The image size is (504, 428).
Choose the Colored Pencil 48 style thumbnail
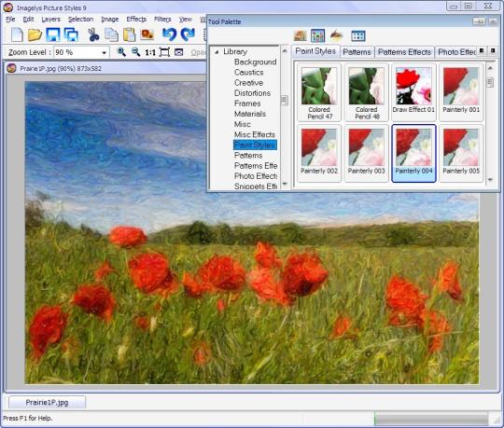click(x=367, y=92)
